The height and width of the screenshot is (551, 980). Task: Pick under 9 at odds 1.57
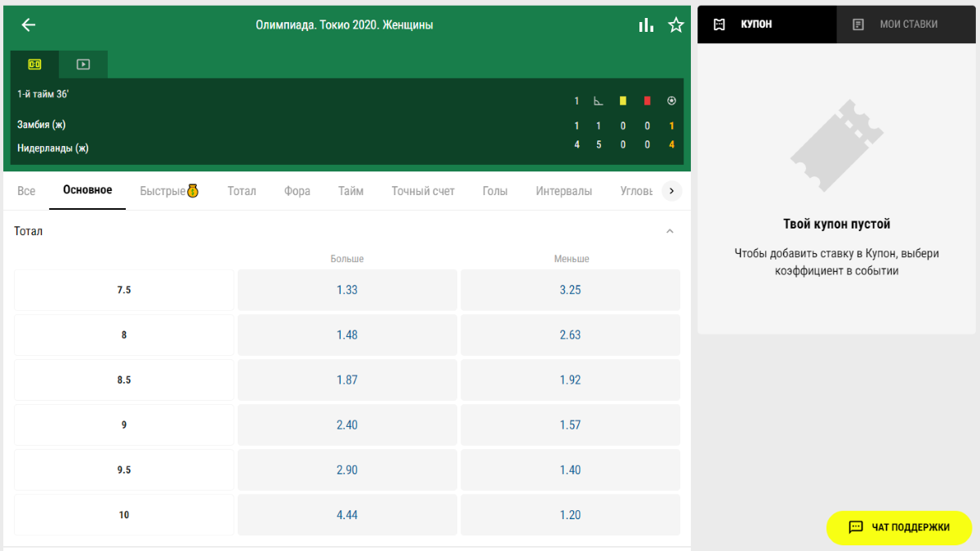pyautogui.click(x=570, y=424)
